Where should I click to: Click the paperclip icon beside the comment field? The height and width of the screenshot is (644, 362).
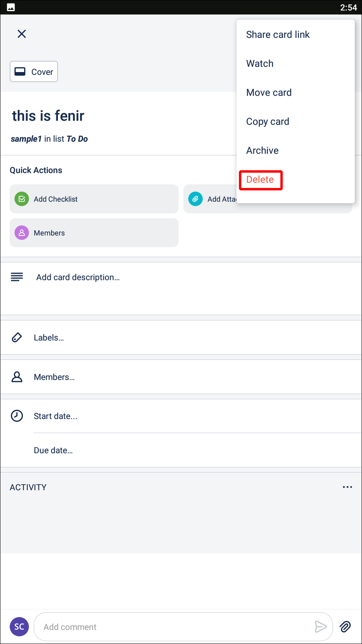pos(345,627)
